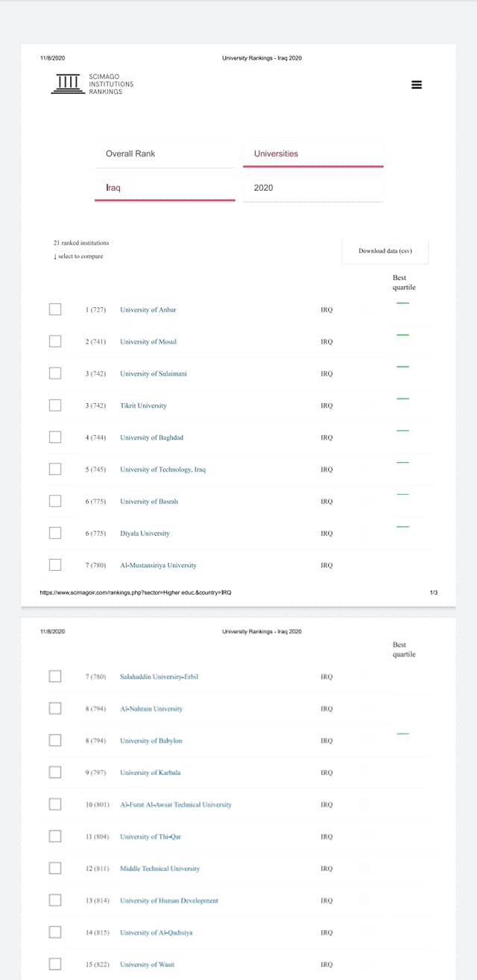
Task: Open Tikrit University page link
Action: [143, 405]
